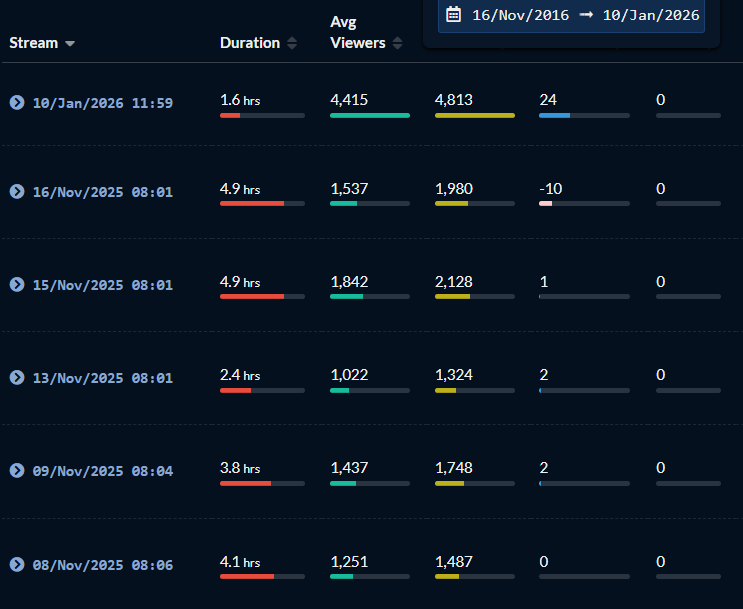This screenshot has height=609, width=743.
Task: Select the 1,980 value
Action: coord(454,189)
